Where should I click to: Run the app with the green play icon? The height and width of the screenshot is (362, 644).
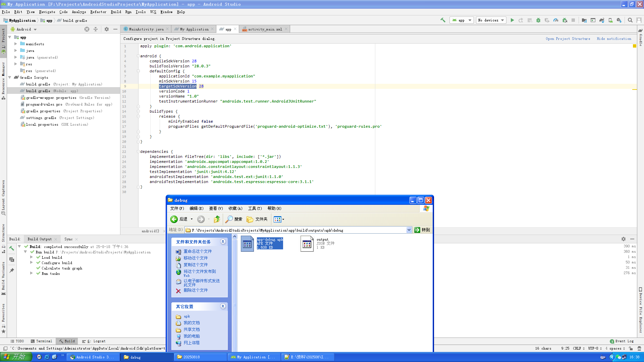click(x=512, y=20)
